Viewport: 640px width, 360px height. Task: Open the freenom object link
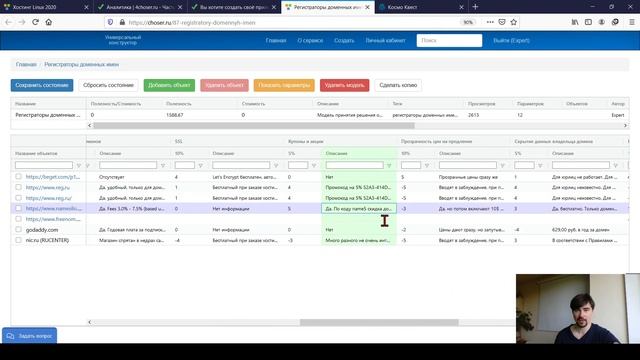coord(53,219)
